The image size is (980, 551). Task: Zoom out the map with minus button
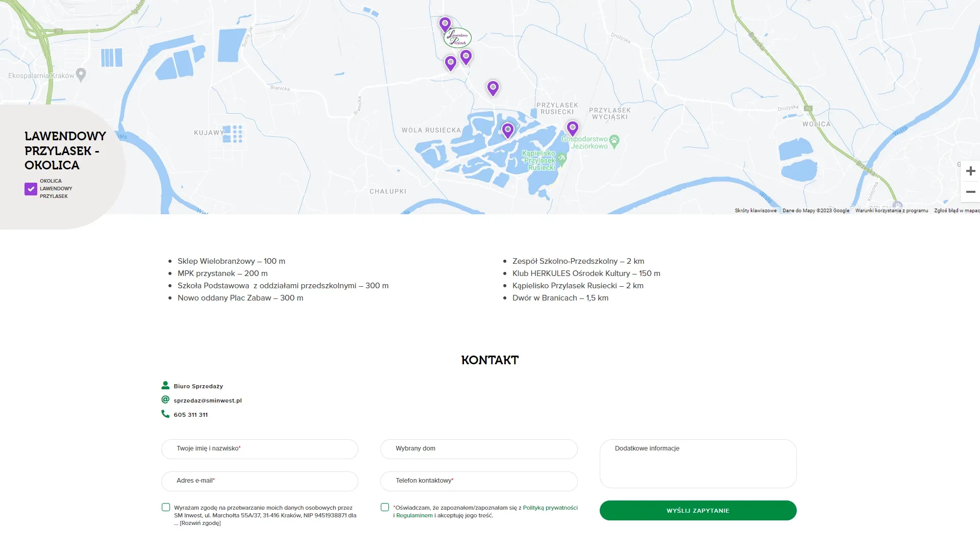tap(971, 192)
